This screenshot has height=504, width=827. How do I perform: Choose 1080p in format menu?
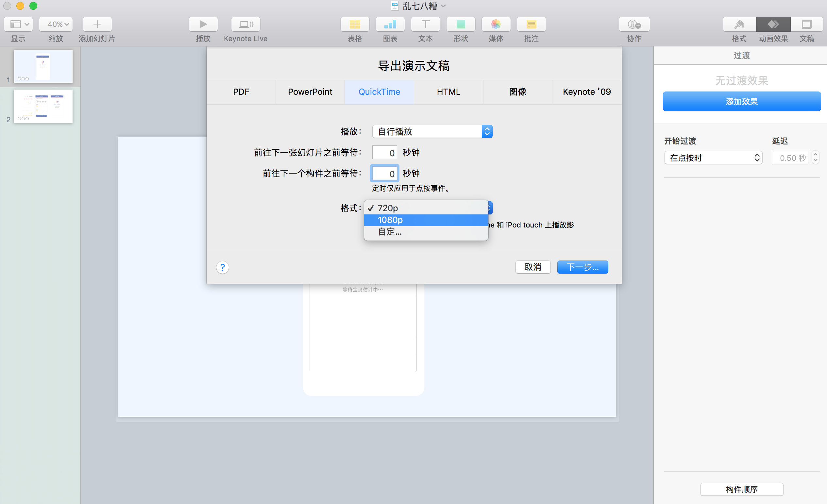(426, 220)
